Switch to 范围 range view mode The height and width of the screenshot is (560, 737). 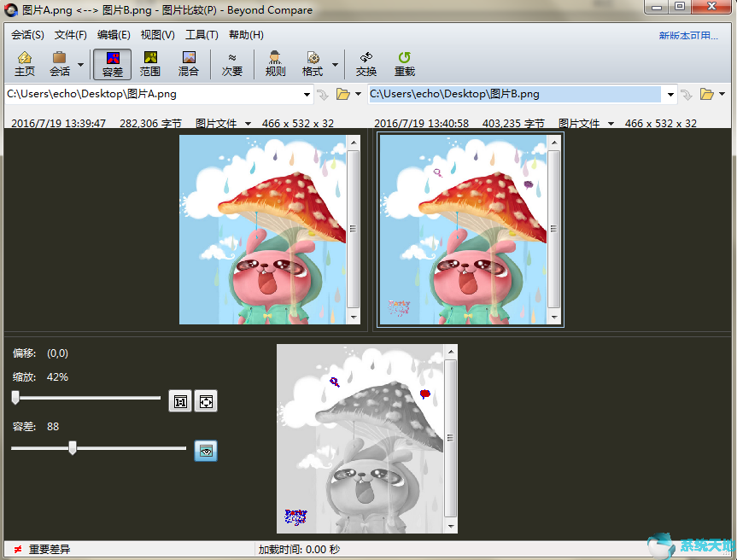[x=150, y=64]
